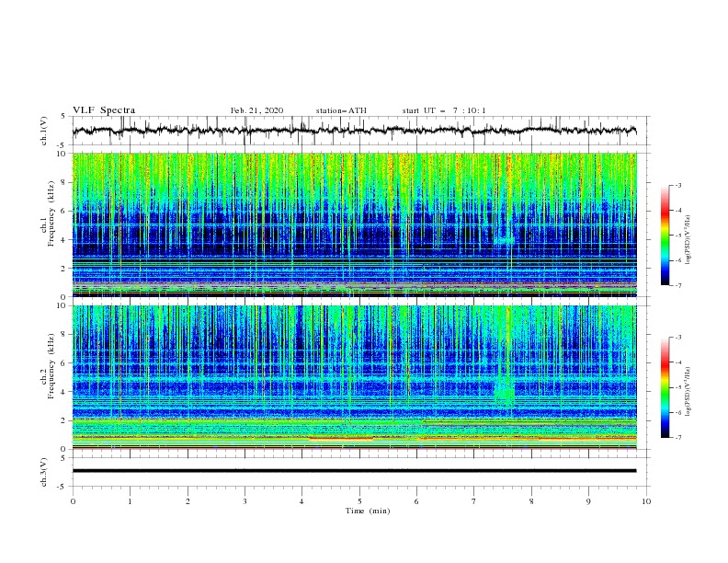The image size is (728, 563).
Task: Click the upper colorbar "-5" tick label
Action: (677, 236)
